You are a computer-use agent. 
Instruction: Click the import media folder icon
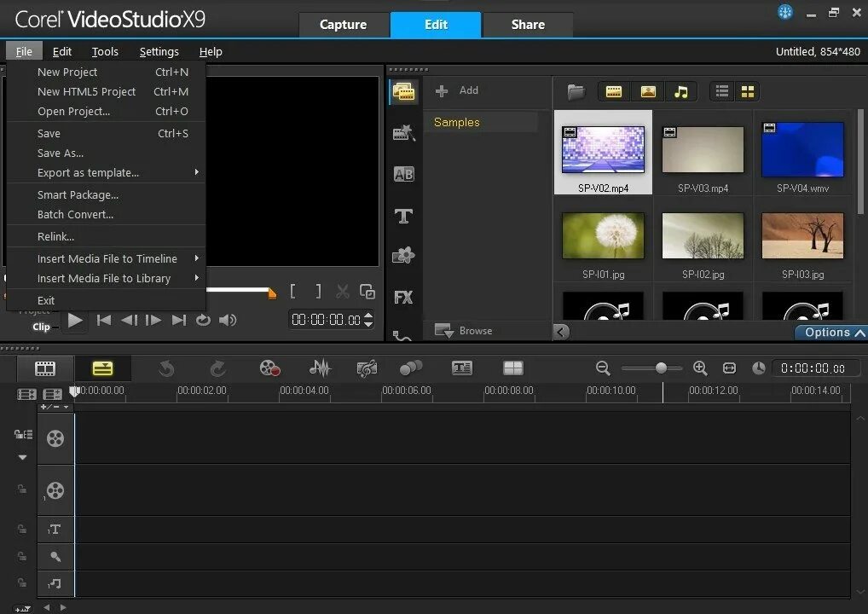576,91
